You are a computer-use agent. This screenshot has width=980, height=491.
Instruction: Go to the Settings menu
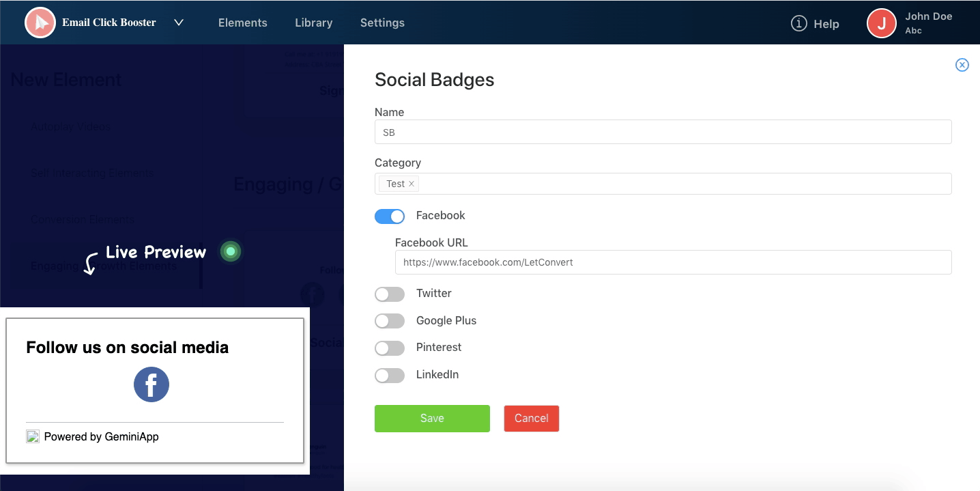click(382, 23)
